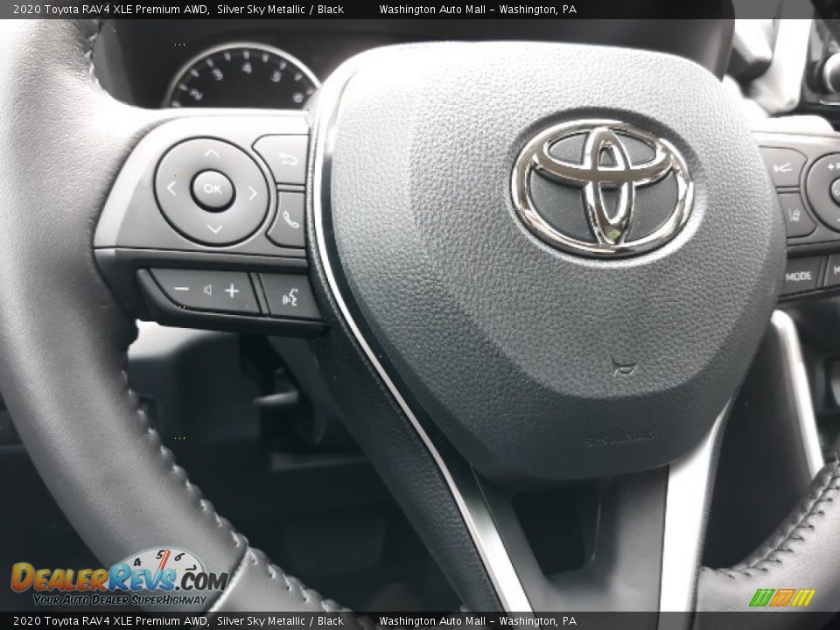840x630 pixels.
Task: Push the right arrow on the directional pad
Action: (x=252, y=193)
